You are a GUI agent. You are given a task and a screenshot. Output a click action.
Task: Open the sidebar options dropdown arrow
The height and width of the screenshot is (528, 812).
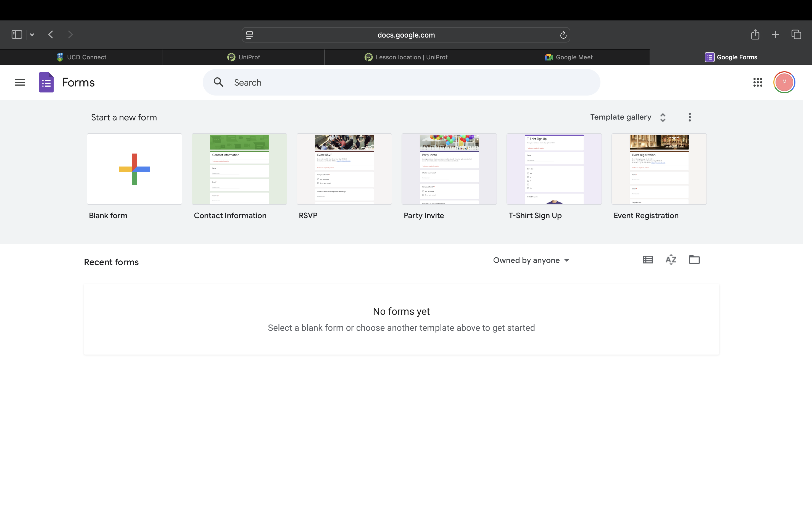click(32, 35)
